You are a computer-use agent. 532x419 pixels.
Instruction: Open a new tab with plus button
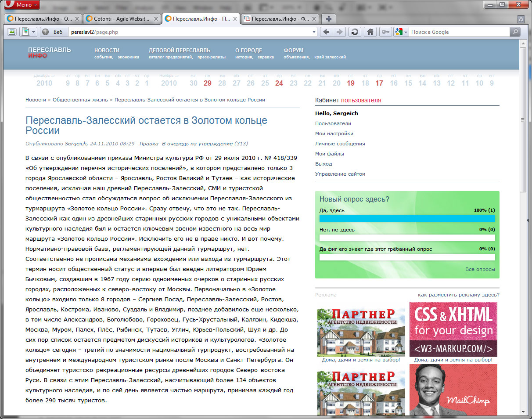[x=328, y=19]
